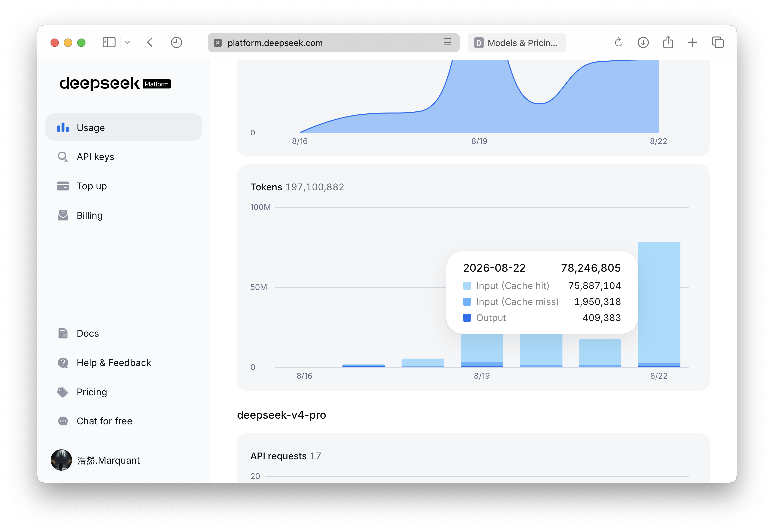Open the Docs link

tap(88, 333)
